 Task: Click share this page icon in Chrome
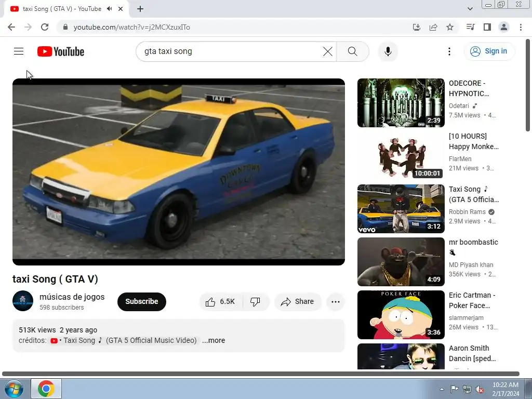(x=433, y=27)
